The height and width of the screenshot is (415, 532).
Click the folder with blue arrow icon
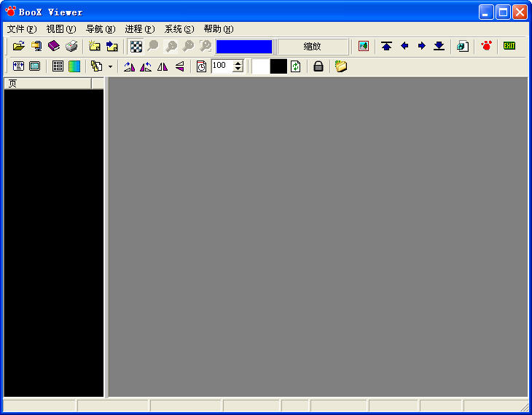(112, 46)
